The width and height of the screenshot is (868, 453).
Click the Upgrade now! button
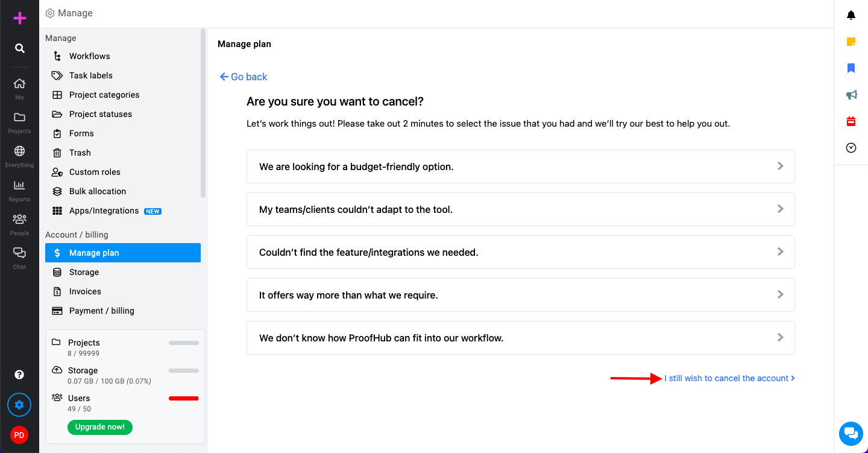pos(100,427)
